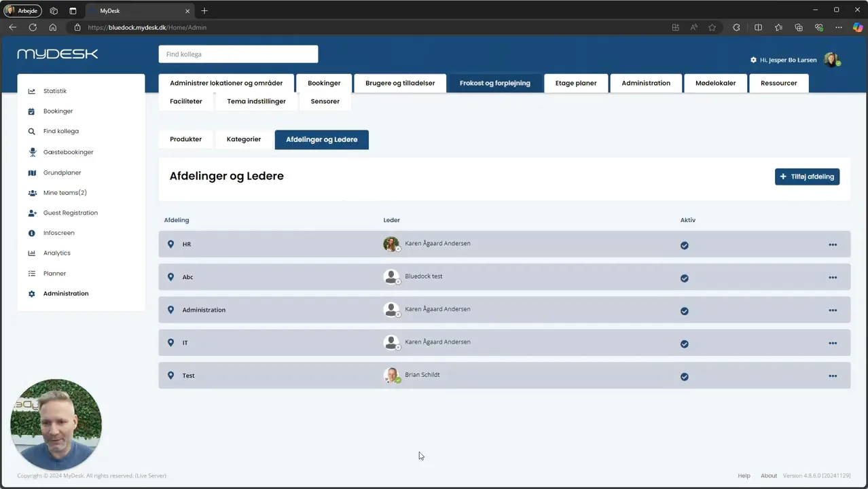Switch to the Produkter tab
This screenshot has height=489, width=868.
point(185,139)
